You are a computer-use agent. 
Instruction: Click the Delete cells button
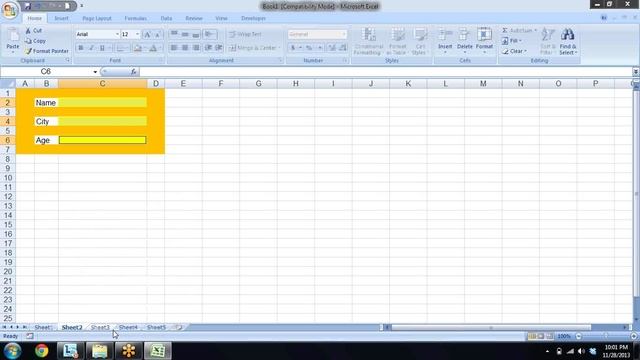coord(464,41)
